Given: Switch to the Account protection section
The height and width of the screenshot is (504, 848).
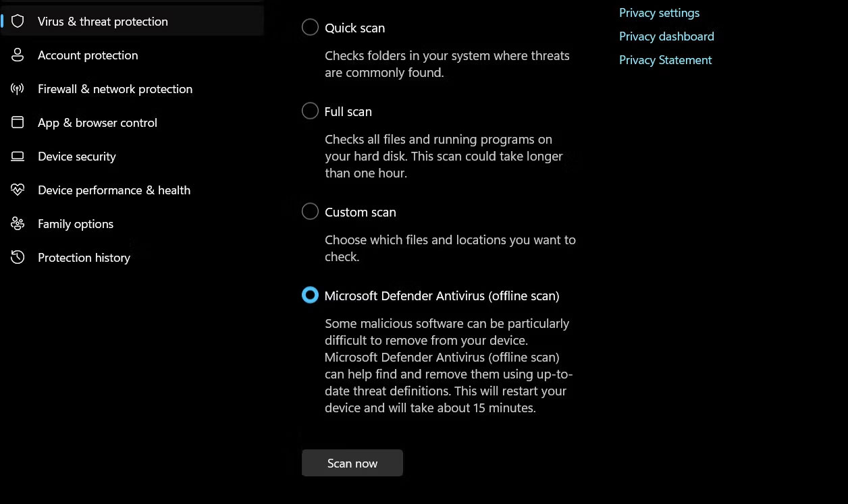Looking at the screenshot, I should pyautogui.click(x=88, y=55).
